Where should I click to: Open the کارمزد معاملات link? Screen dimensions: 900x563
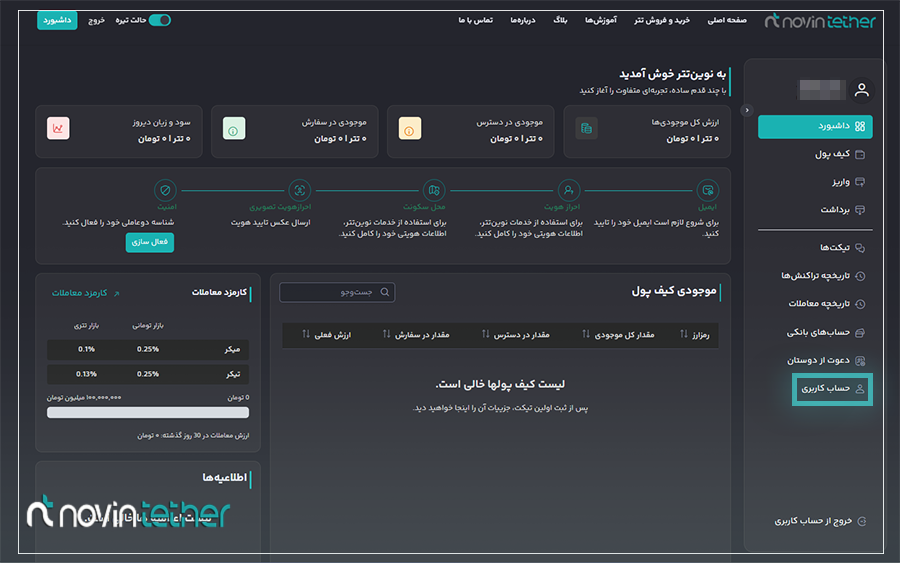[86, 293]
